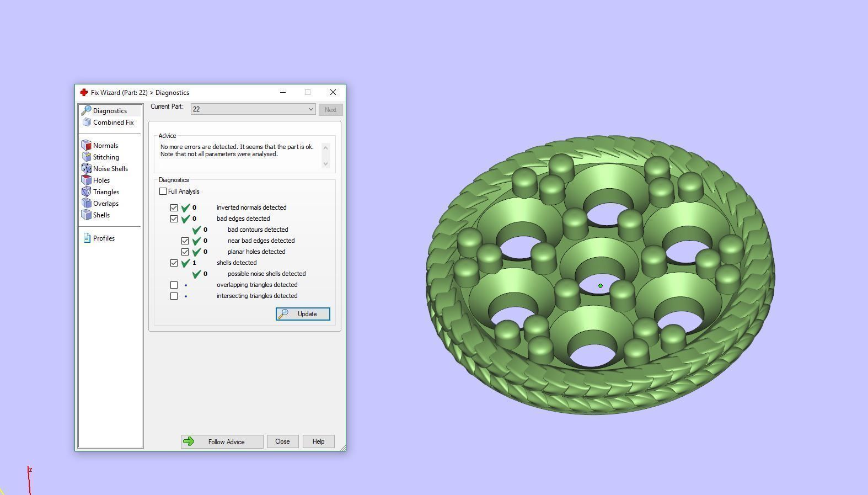Enable the Full Analysis checkbox
868x495 pixels.
[x=163, y=191]
